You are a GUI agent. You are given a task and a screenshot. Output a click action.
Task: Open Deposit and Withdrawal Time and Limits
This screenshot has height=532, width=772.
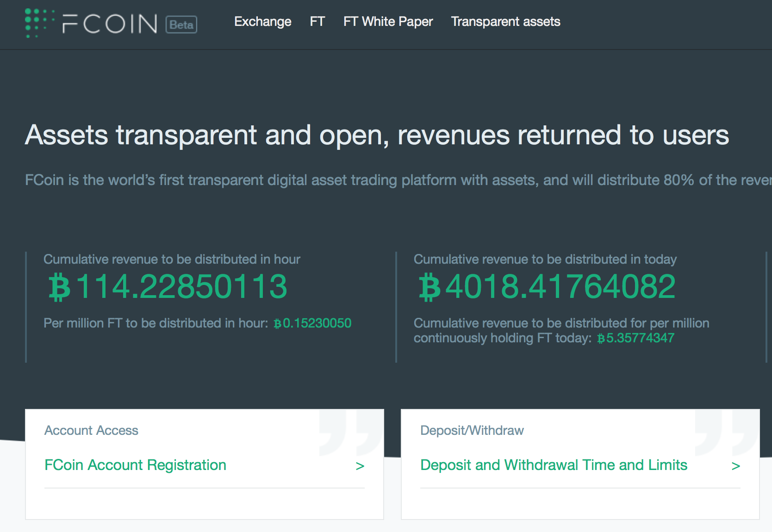tap(554, 465)
